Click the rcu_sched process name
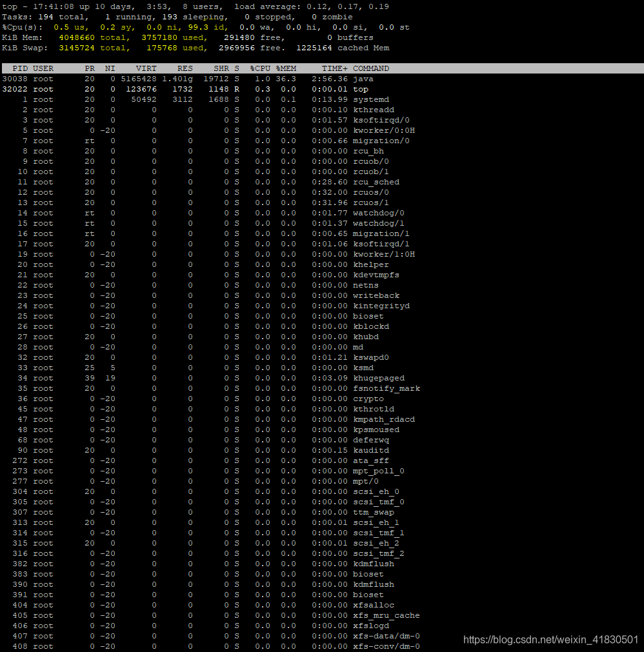This screenshot has height=652, width=644. [x=376, y=182]
